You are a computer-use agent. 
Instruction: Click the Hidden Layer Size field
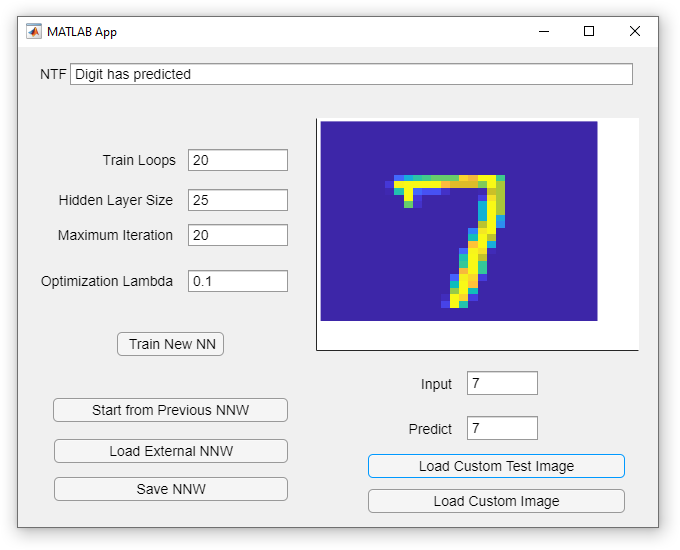[x=238, y=200]
